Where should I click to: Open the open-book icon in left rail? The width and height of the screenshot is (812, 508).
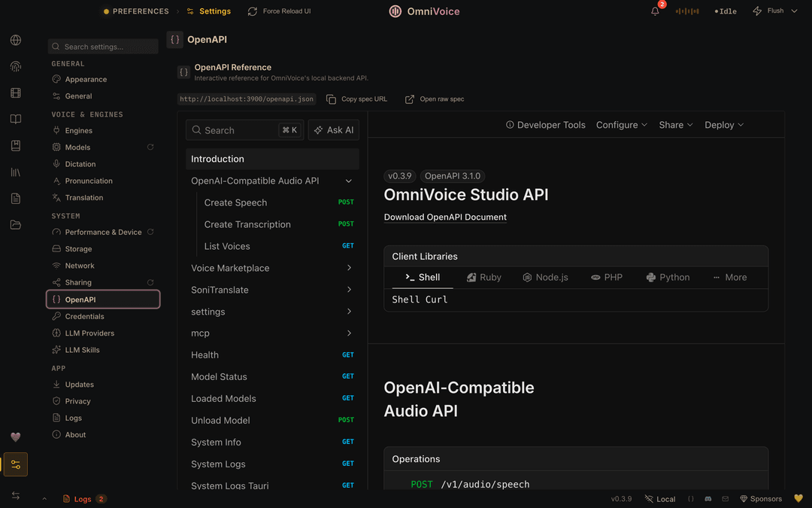(x=16, y=119)
